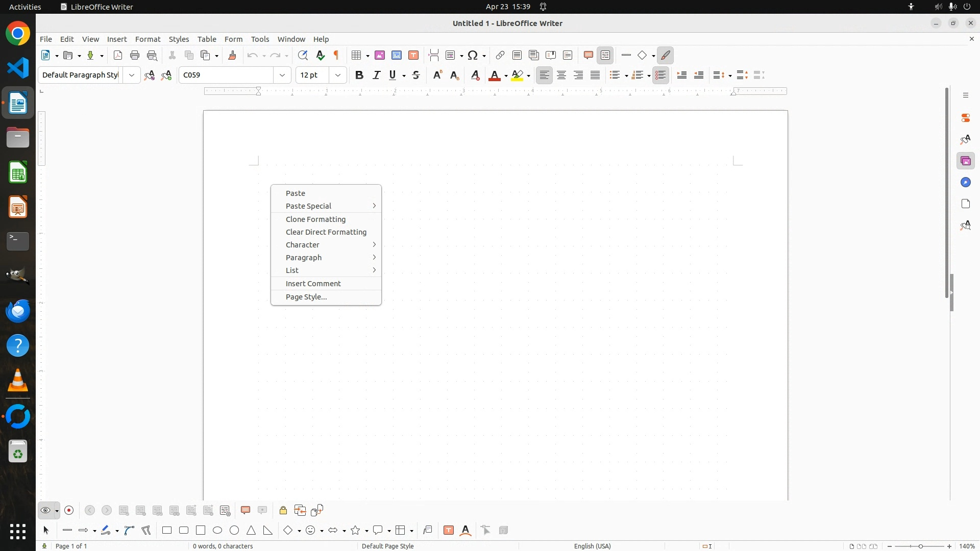The width and height of the screenshot is (980, 551).
Task: Expand the font name dropdown
Action: click(x=282, y=75)
